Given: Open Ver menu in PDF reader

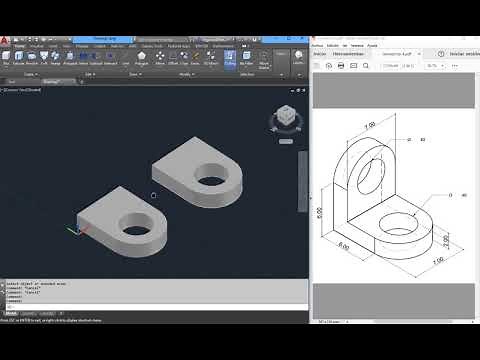Looking at the screenshot, I should click(x=345, y=45).
